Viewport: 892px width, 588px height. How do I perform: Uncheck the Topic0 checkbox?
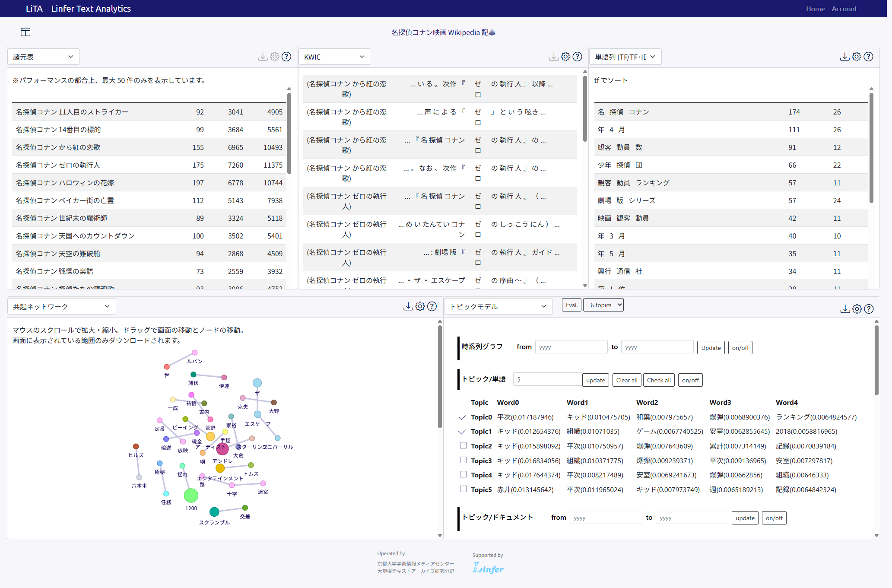tap(462, 417)
